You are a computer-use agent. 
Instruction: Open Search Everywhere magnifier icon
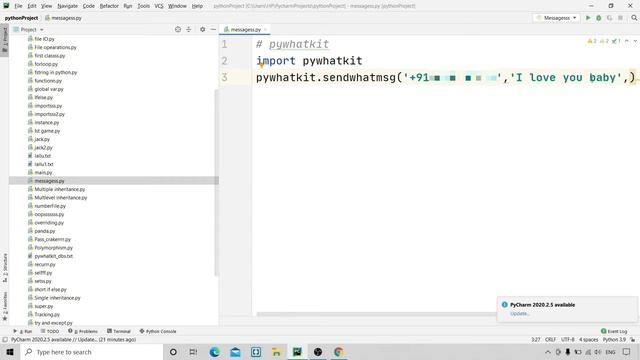(634, 18)
